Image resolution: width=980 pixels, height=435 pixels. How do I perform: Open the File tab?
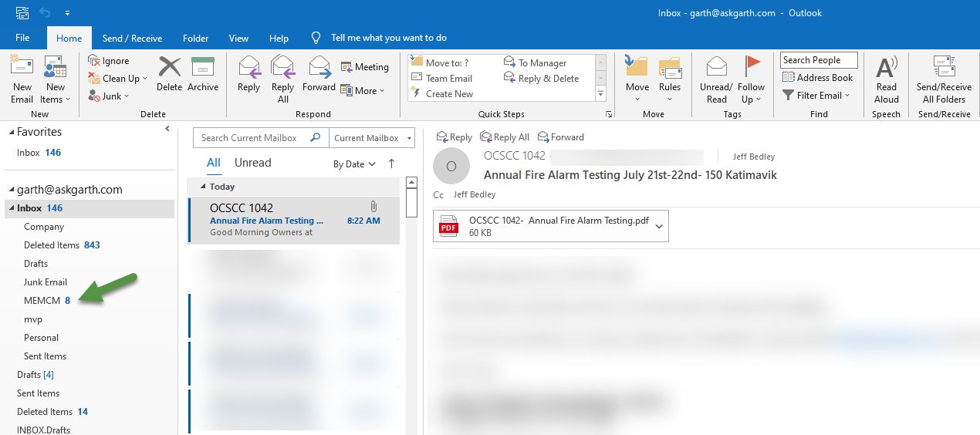22,38
